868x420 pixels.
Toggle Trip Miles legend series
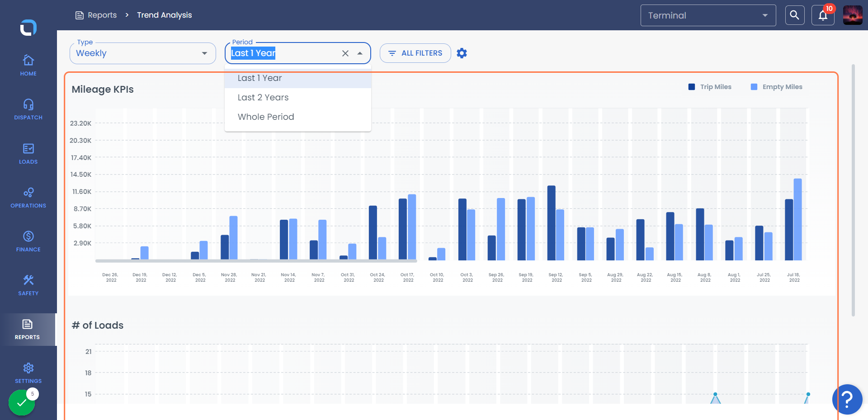pyautogui.click(x=710, y=87)
